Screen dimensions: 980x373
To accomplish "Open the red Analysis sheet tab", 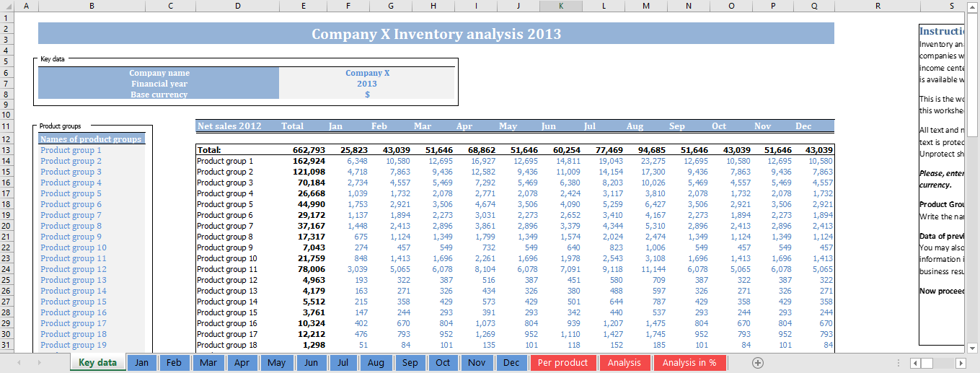I will click(624, 363).
